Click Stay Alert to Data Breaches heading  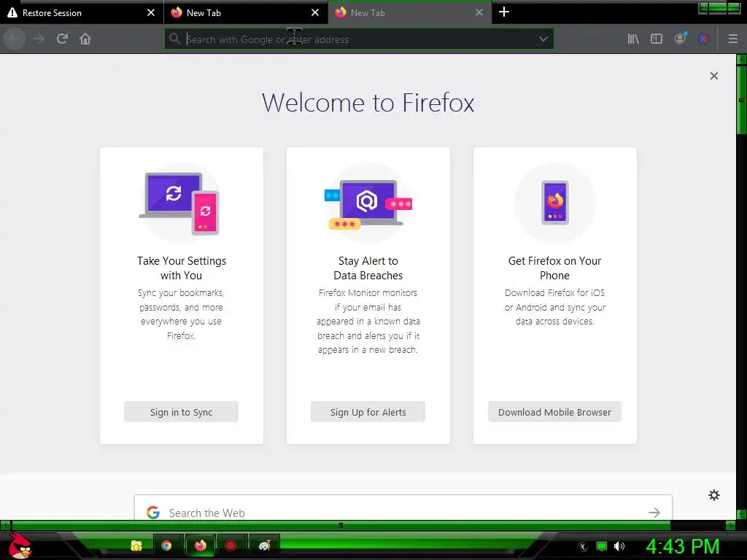tap(368, 268)
